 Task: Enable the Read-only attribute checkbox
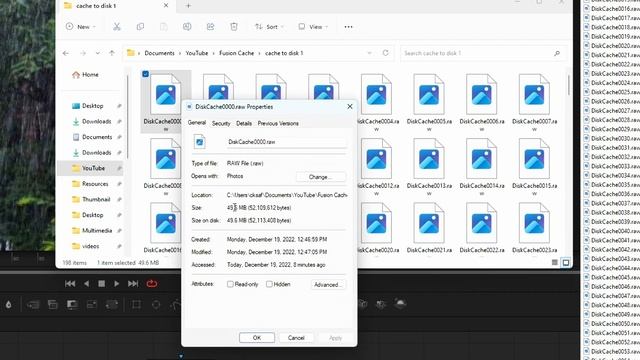pyautogui.click(x=230, y=284)
